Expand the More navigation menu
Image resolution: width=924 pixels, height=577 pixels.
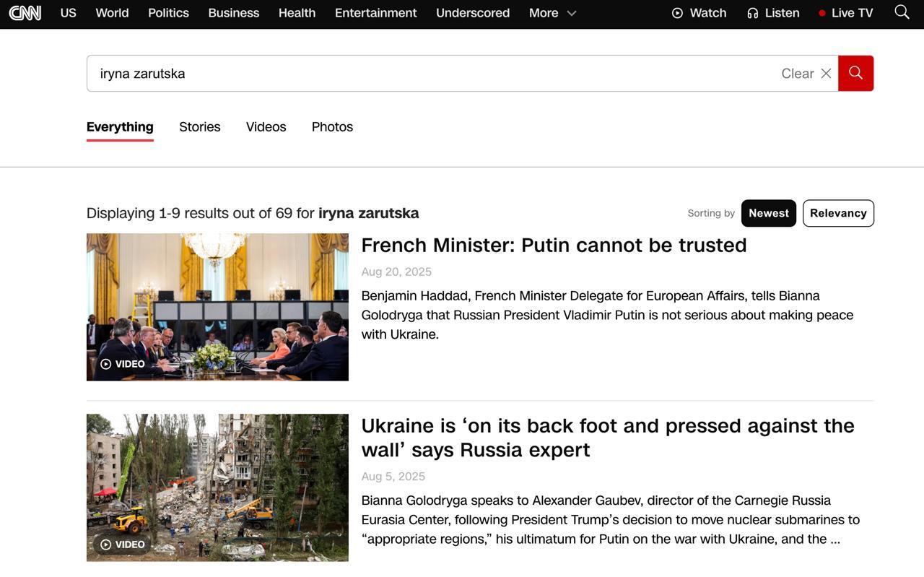552,13
